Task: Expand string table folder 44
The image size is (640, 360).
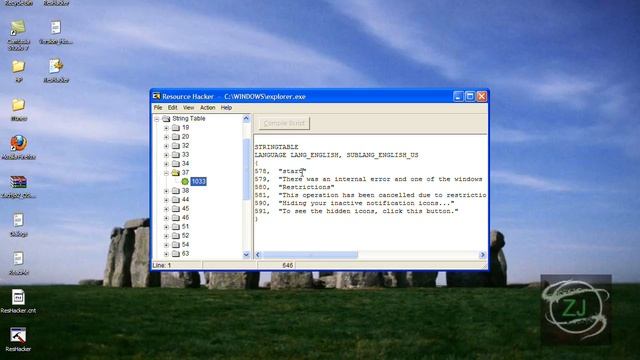Action: (166, 200)
